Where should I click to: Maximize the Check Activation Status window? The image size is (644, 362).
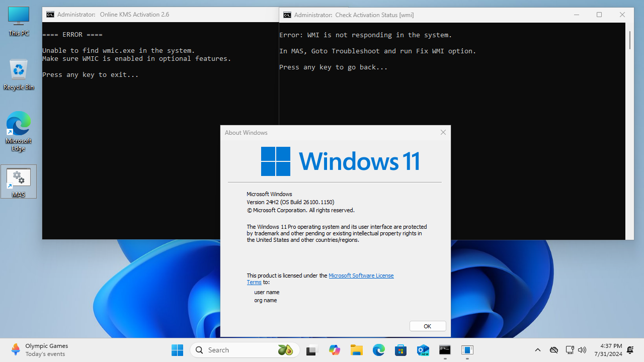[x=599, y=15]
